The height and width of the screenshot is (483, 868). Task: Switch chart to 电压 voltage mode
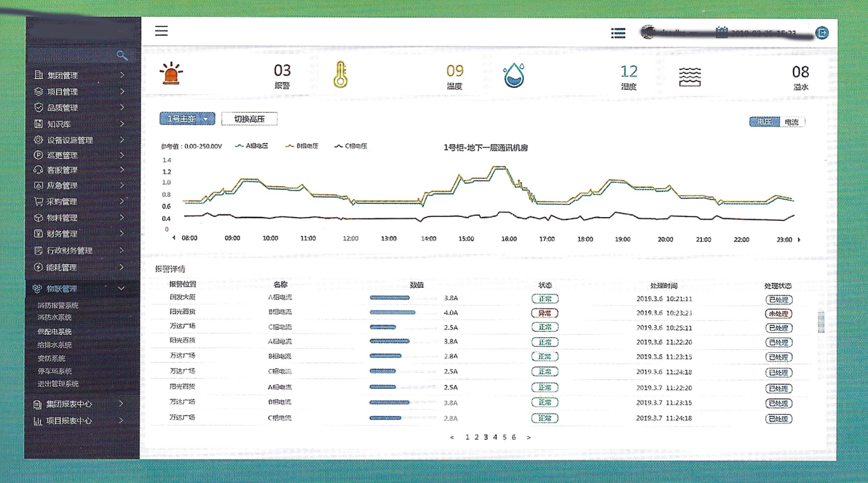pyautogui.click(x=764, y=122)
